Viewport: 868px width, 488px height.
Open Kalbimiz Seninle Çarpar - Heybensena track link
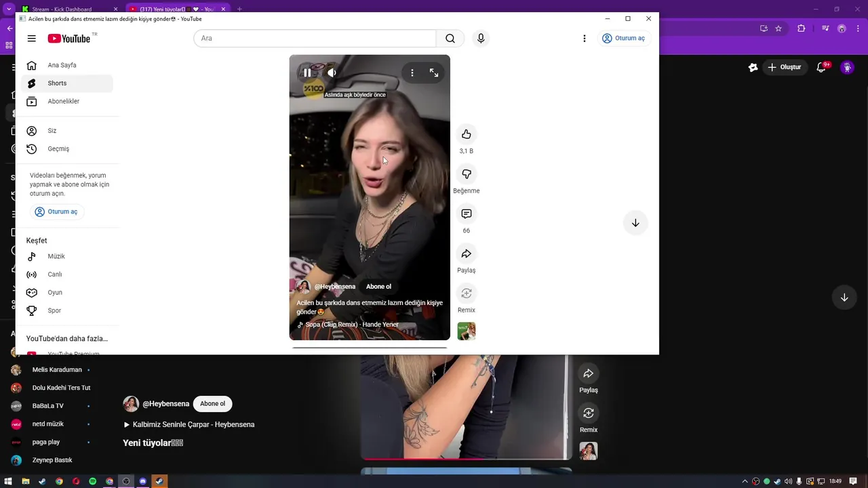189,425
